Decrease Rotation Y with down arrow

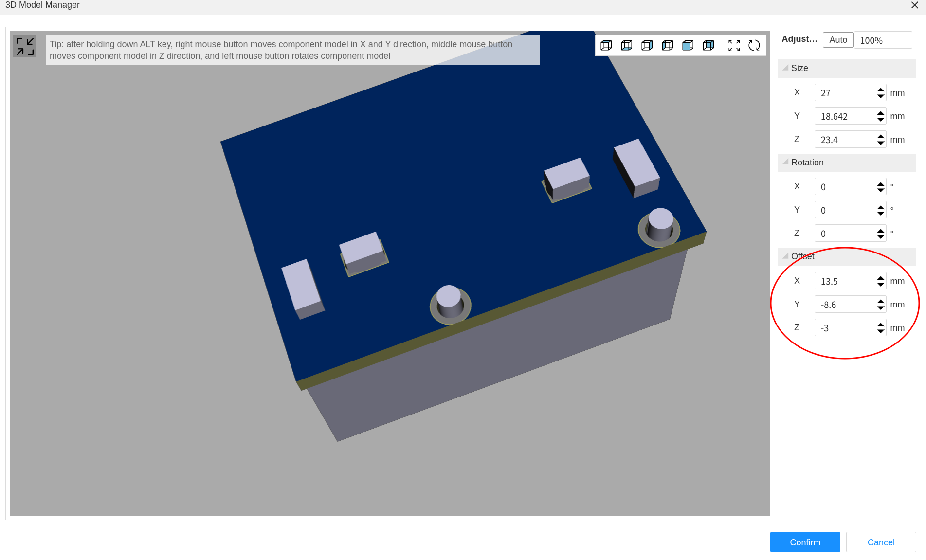tap(881, 214)
